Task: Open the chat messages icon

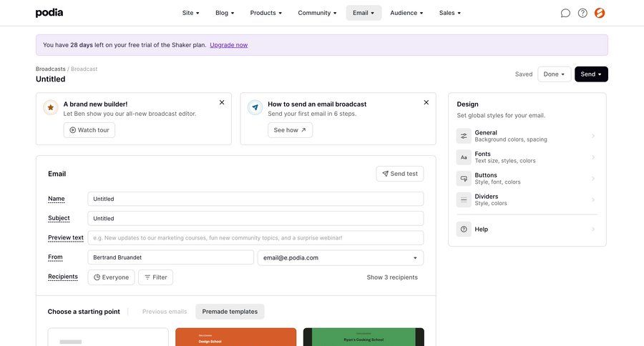Action: pos(565,13)
